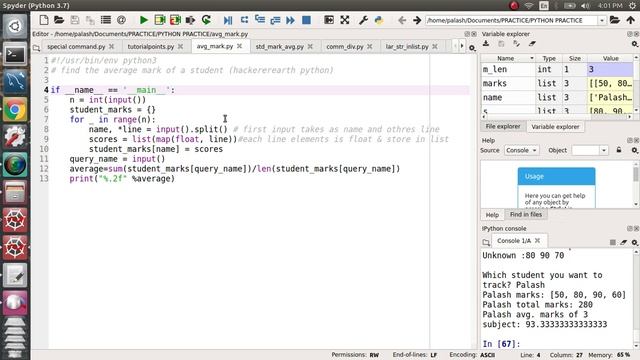The image size is (640, 360).
Task: Click Name column sort arrow
Action: 531,58
